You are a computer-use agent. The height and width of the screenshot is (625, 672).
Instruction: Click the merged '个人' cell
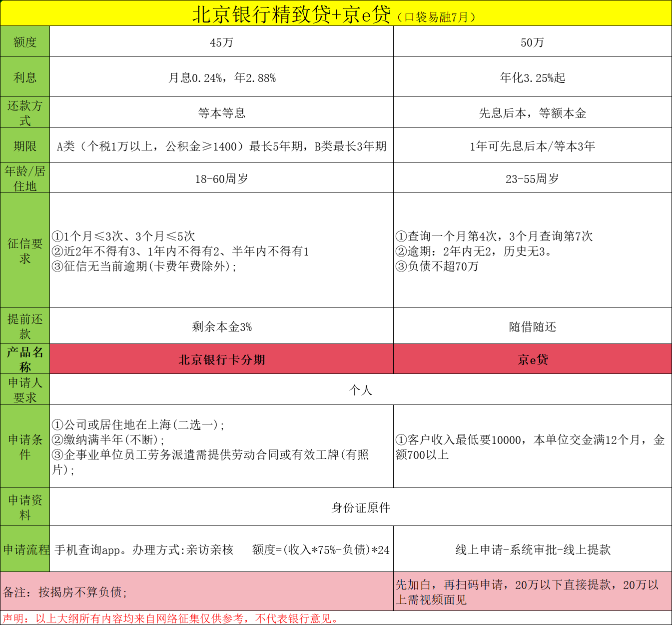361,390
